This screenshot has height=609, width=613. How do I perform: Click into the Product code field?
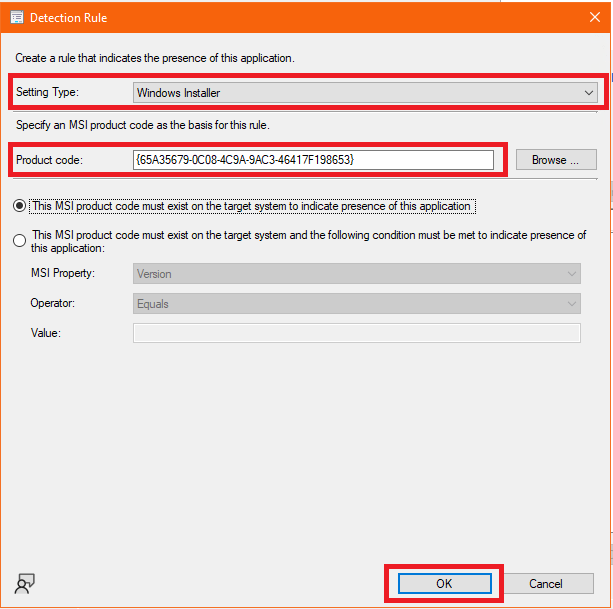[313, 160]
